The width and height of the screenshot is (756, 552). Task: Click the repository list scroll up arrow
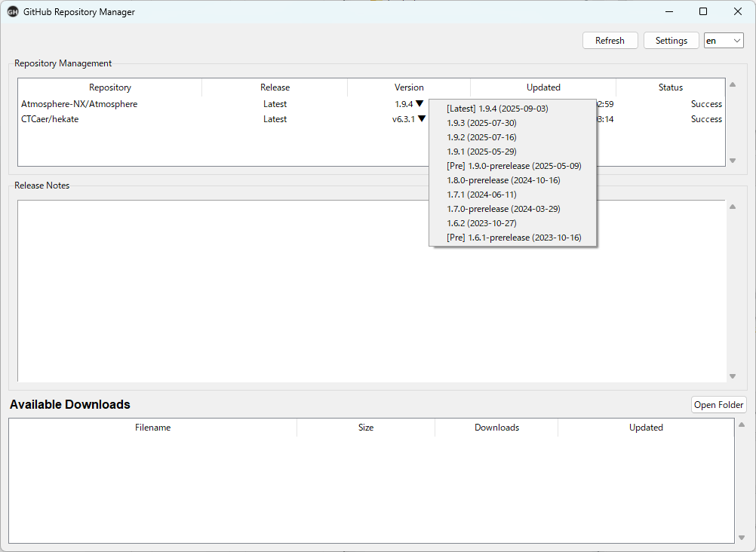(x=733, y=84)
